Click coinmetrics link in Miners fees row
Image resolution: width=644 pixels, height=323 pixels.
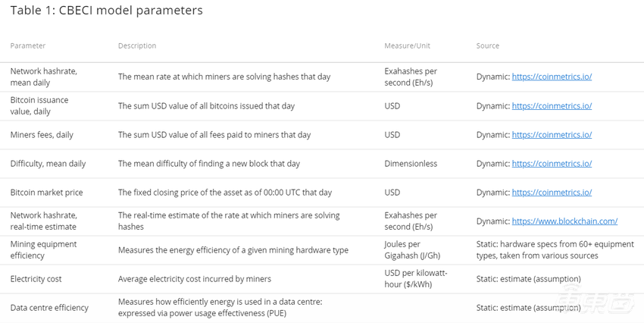[x=552, y=134]
